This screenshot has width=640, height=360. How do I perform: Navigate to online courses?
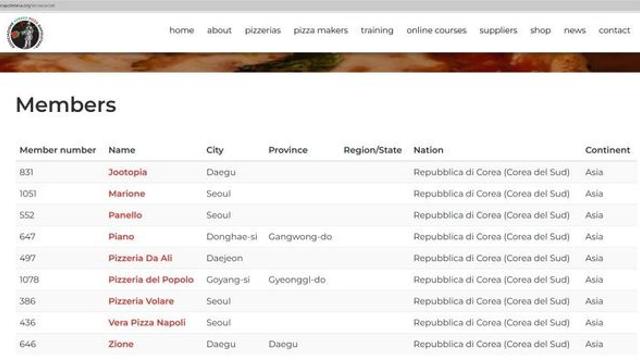(x=436, y=30)
